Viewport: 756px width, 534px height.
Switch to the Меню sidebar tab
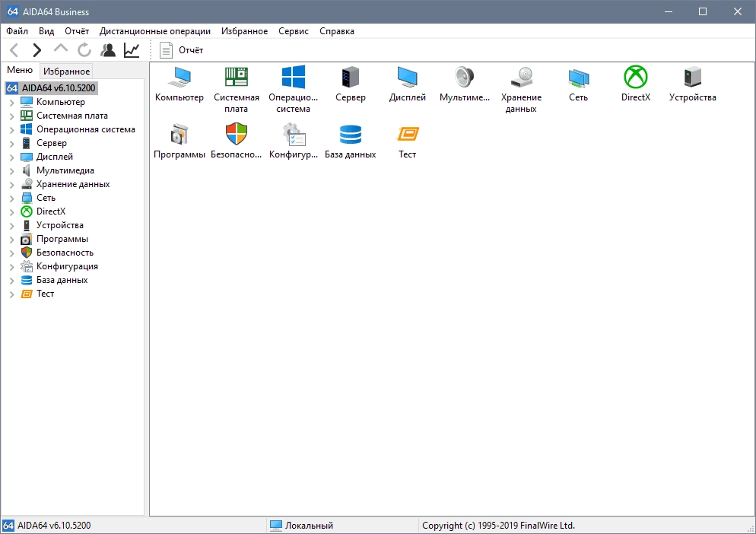click(x=20, y=71)
